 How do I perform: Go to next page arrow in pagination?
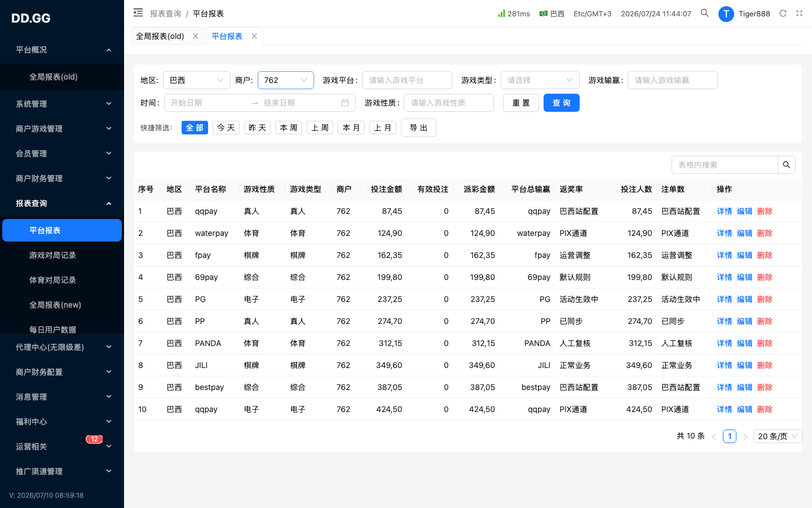pos(745,436)
